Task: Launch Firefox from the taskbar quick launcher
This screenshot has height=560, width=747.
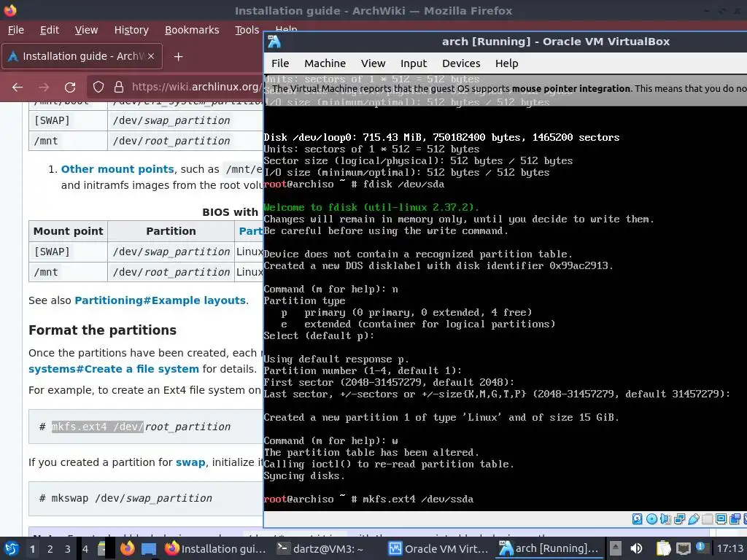Action: coord(127,548)
